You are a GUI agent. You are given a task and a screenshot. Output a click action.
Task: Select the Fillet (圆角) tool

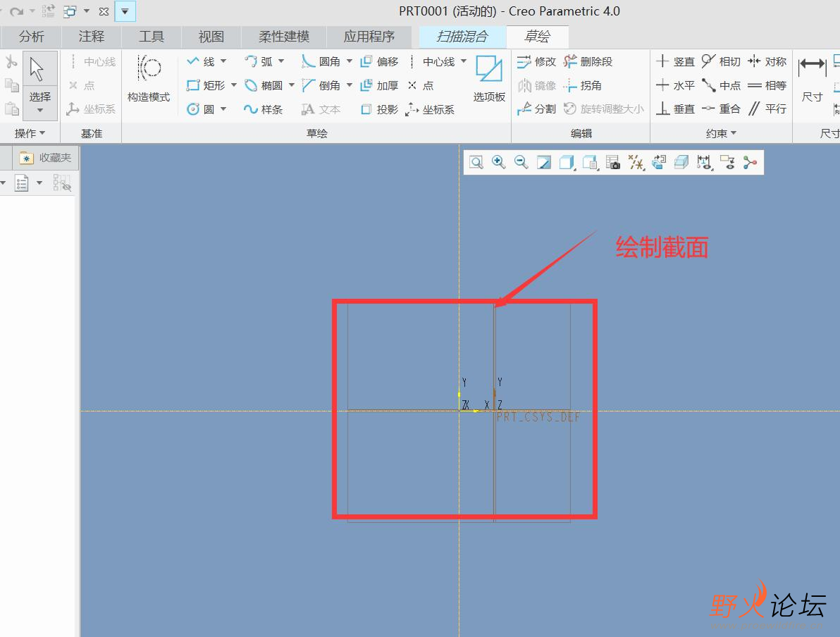[x=321, y=61]
